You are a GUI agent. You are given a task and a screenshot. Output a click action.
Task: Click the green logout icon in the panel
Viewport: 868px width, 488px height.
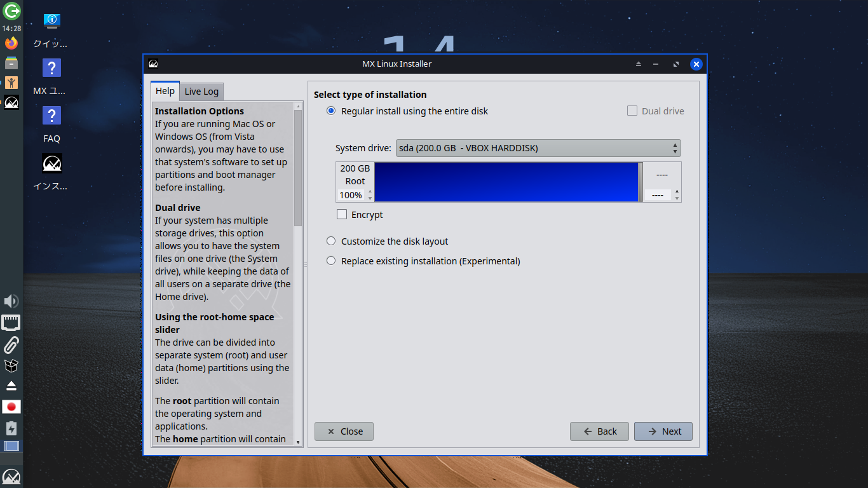click(x=11, y=11)
